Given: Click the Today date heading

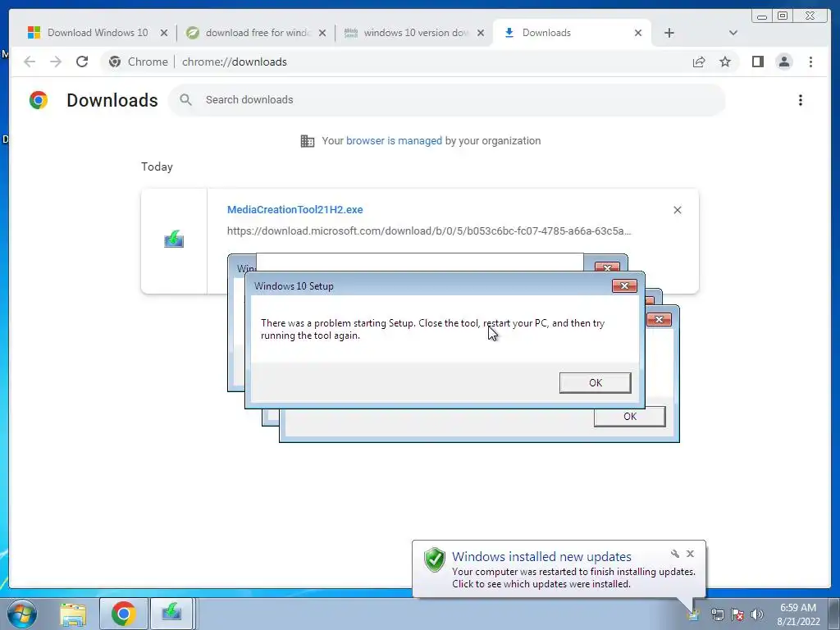Looking at the screenshot, I should coord(157,167).
